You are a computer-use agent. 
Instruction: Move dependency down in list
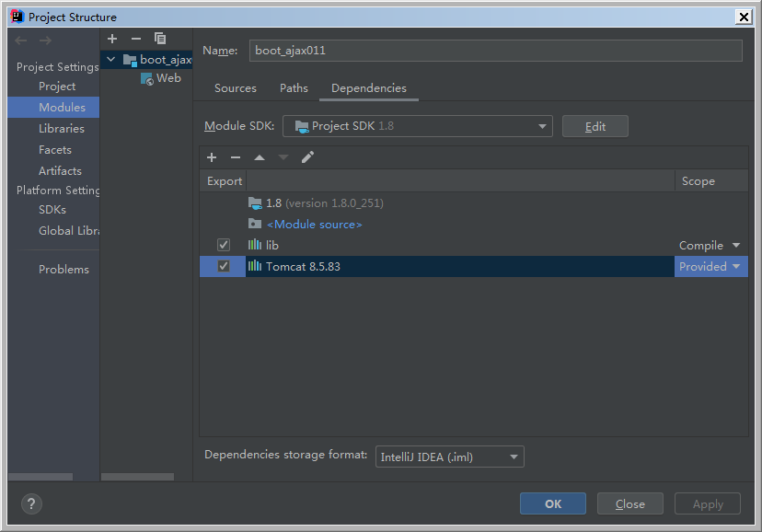tap(283, 157)
